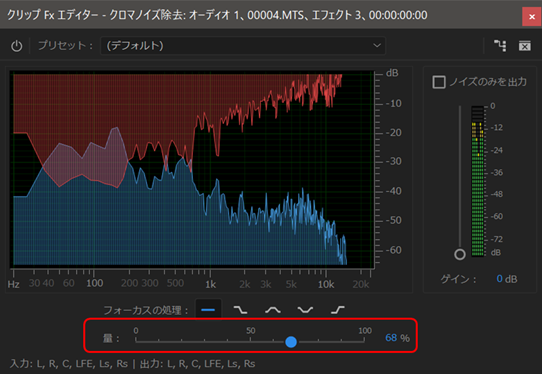This screenshot has height=374, width=542.
Task: Click the channel map routing icon
Action: pyautogui.click(x=500, y=46)
